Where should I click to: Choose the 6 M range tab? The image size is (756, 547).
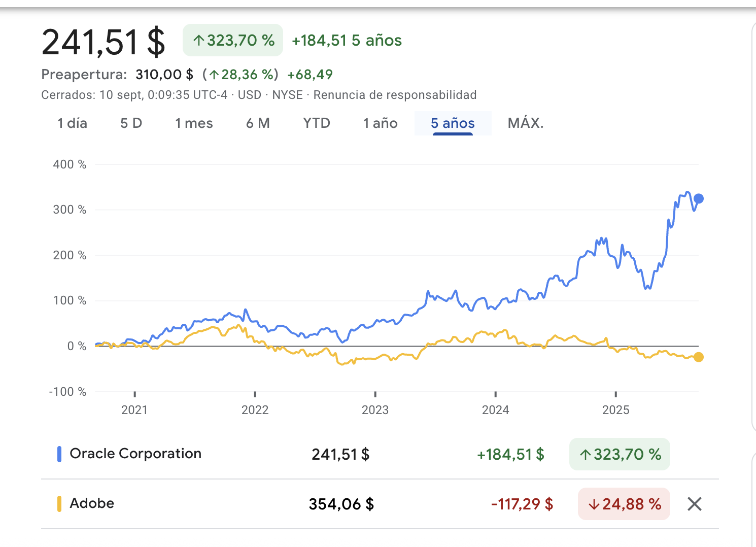click(x=258, y=123)
